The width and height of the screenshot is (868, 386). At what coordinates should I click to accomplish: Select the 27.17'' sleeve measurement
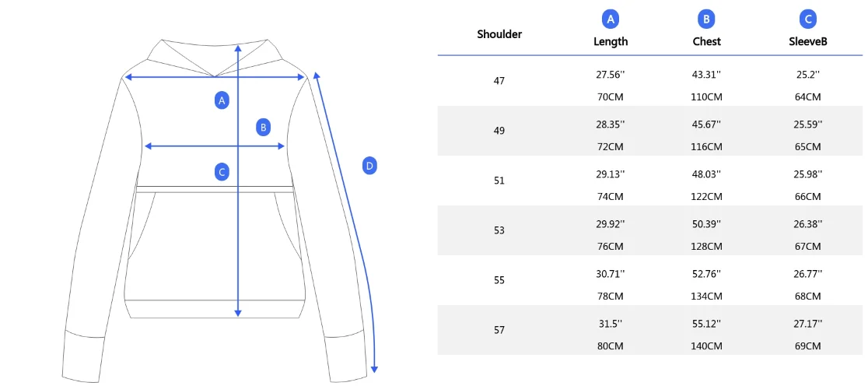coord(808,323)
